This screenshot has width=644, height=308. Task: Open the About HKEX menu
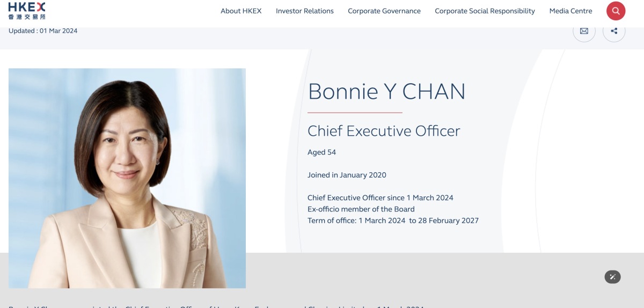pos(241,11)
